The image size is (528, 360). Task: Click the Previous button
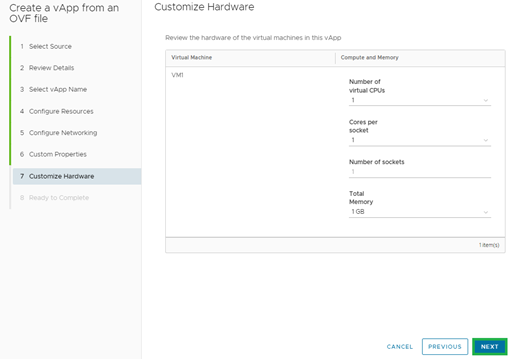[445, 347]
